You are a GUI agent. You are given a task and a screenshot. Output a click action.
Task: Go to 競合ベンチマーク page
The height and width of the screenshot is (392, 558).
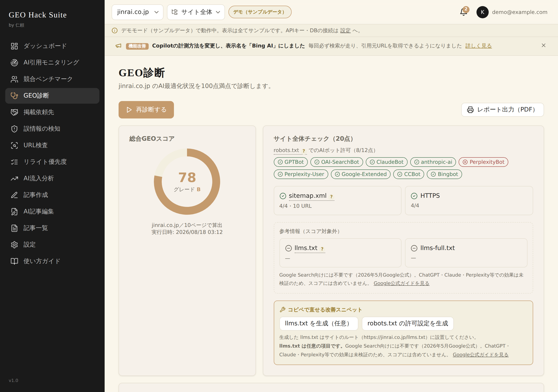click(x=52, y=79)
